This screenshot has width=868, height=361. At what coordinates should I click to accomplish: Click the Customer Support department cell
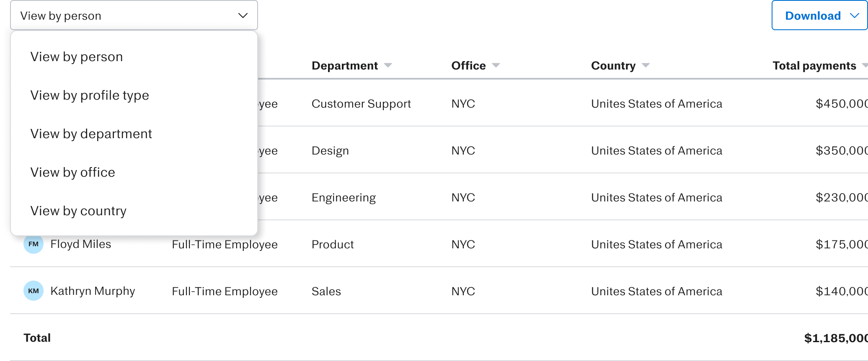coord(361,103)
